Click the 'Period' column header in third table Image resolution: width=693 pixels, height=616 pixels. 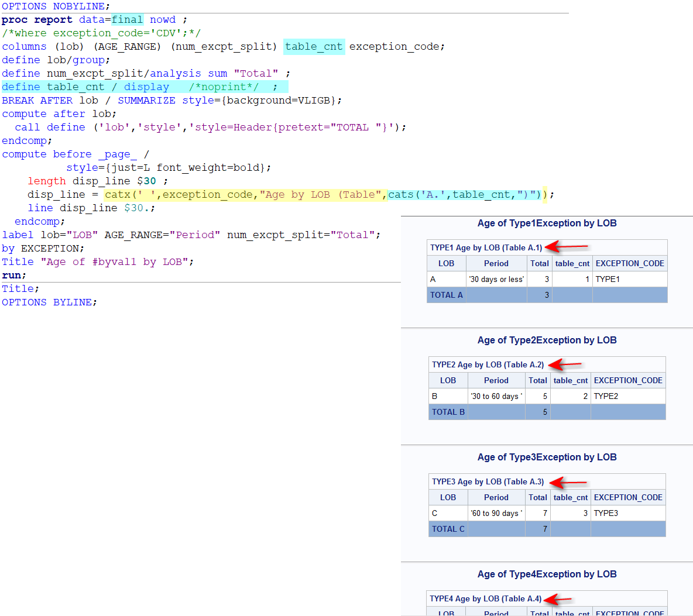(496, 497)
